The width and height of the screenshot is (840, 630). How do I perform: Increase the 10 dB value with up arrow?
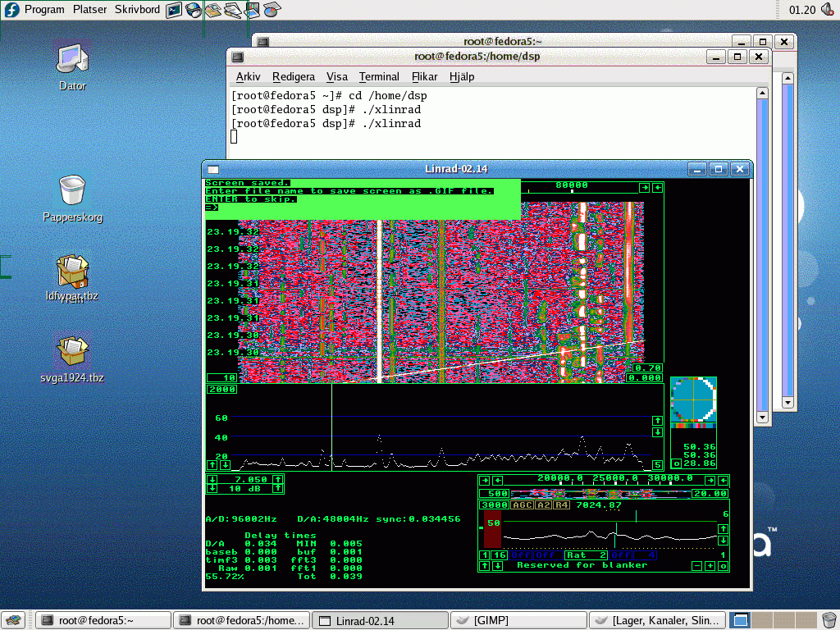tap(277, 489)
